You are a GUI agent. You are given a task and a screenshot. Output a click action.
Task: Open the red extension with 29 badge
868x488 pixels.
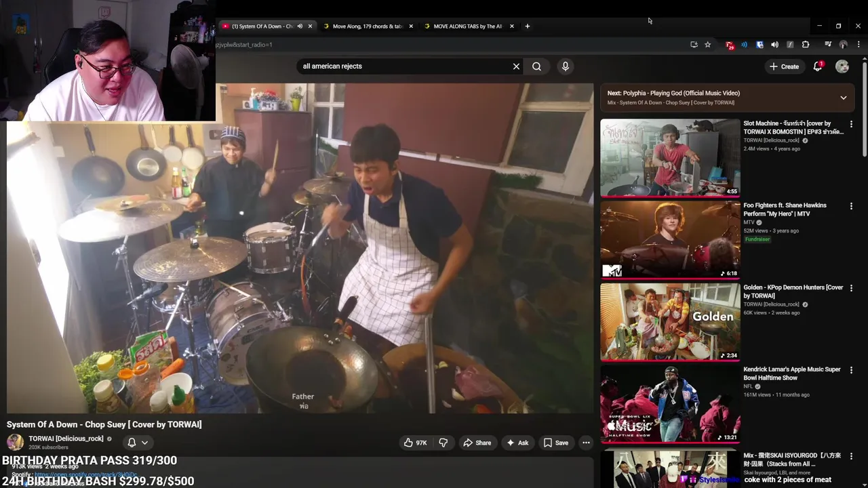pyautogui.click(x=730, y=45)
